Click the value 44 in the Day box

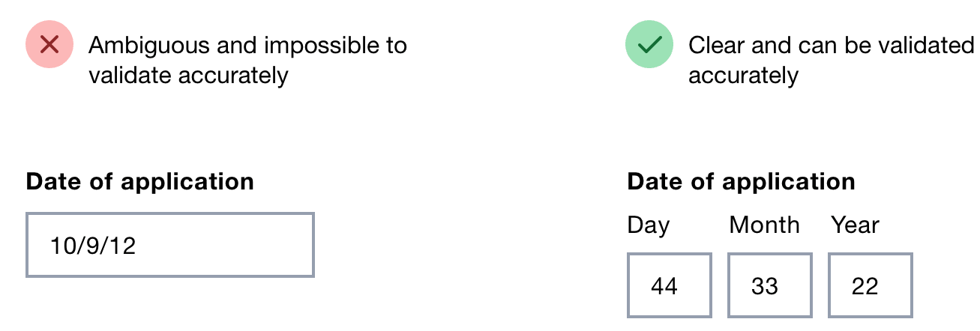[664, 286]
